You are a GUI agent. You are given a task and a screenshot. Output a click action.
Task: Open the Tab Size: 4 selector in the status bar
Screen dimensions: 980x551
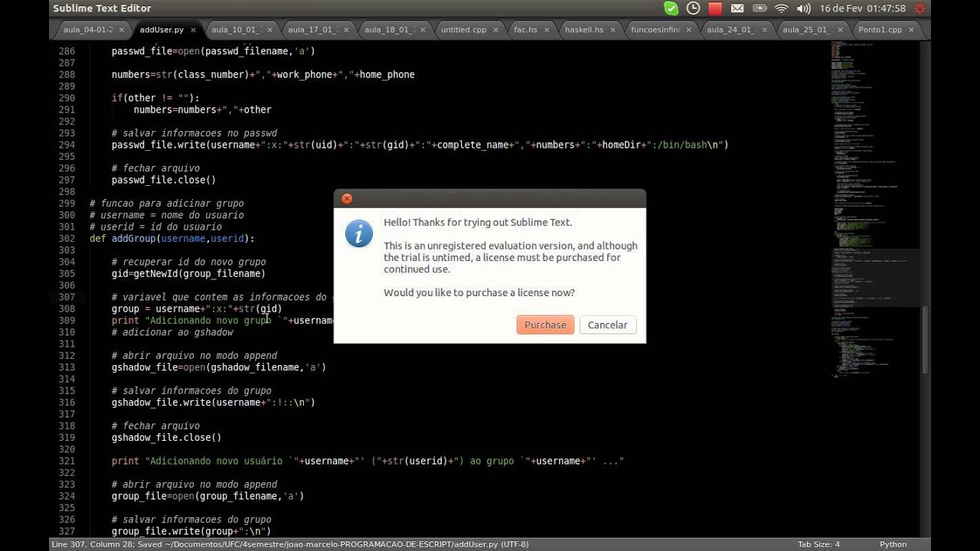coord(818,544)
